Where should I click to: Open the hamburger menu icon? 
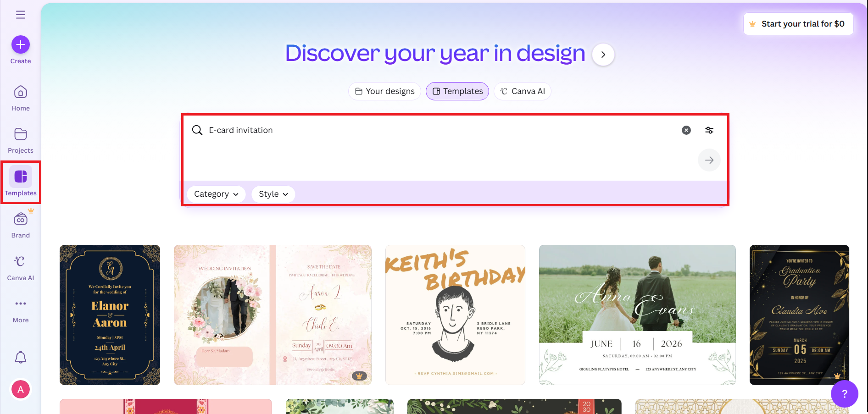21,15
